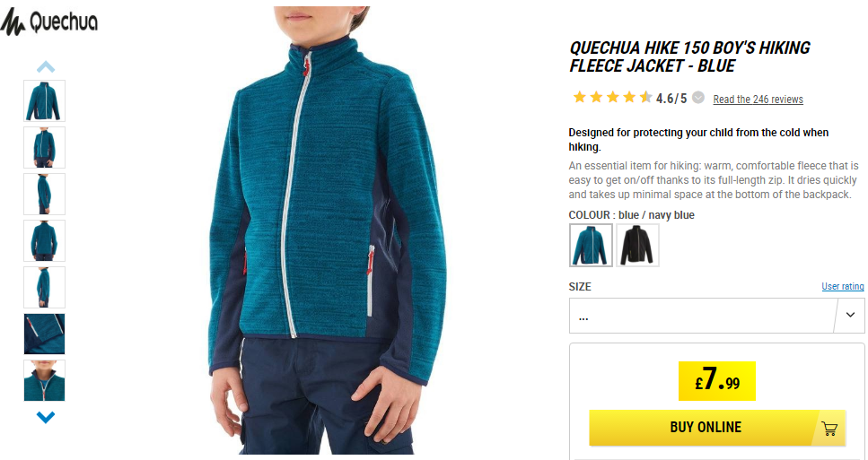868x460 pixels.
Task: Click the shopping cart icon on Buy Online
Action: pos(829,428)
